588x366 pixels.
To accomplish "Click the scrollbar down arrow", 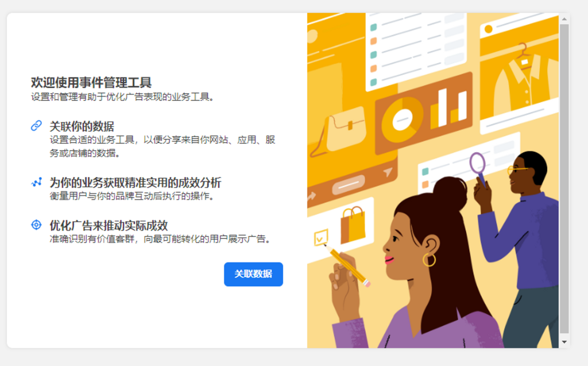I will coord(564,342).
